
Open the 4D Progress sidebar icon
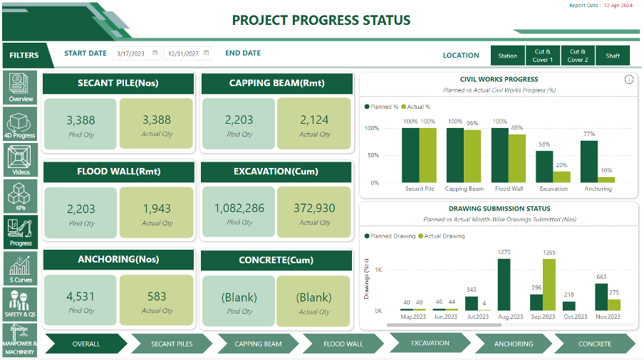click(21, 123)
